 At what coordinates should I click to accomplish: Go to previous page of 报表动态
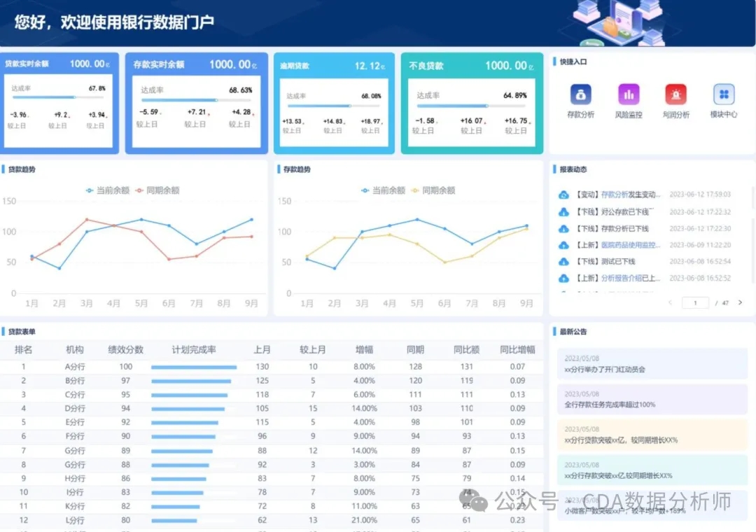click(670, 303)
